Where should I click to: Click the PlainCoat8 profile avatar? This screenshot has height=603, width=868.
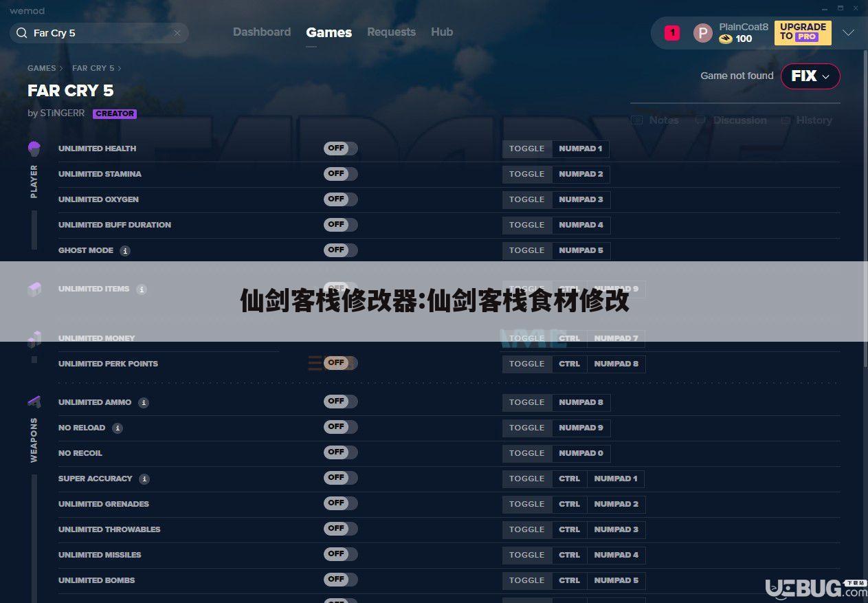(x=702, y=32)
